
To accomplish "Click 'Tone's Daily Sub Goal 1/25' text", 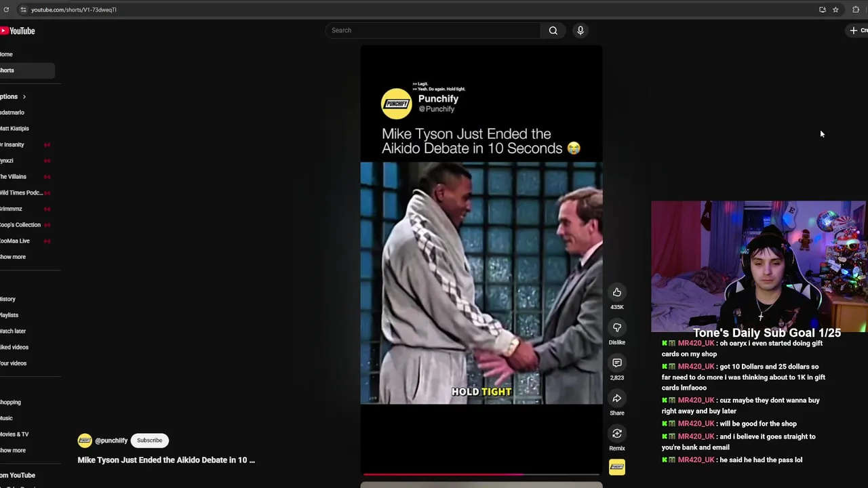I will click(767, 333).
